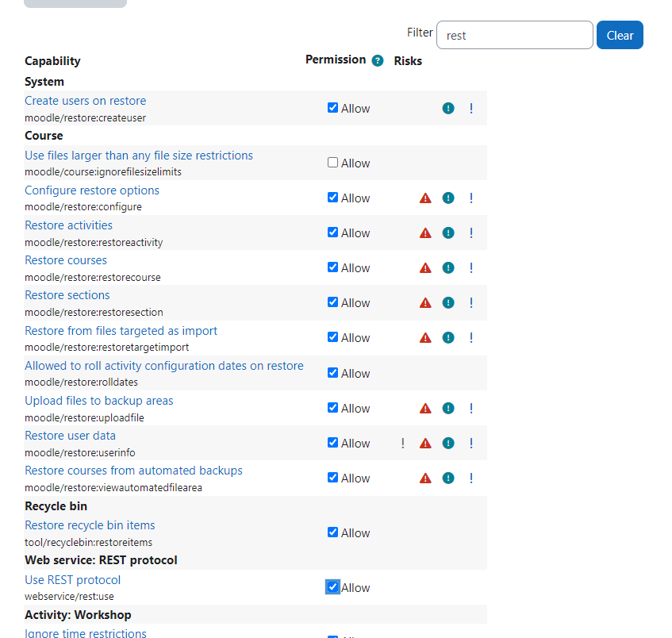Click teal risk icon in Restore sections row

point(448,303)
